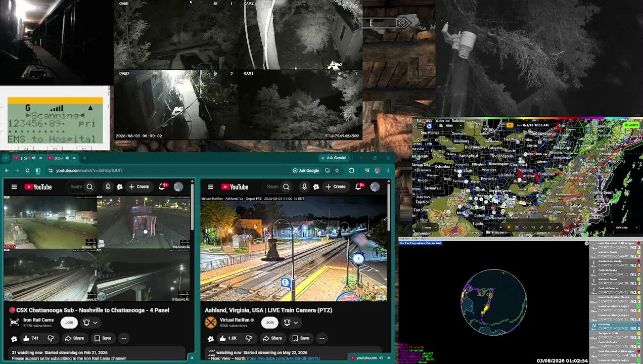Toggle the split view icon beside reload
This screenshot has height=364, width=643.
click(38, 170)
